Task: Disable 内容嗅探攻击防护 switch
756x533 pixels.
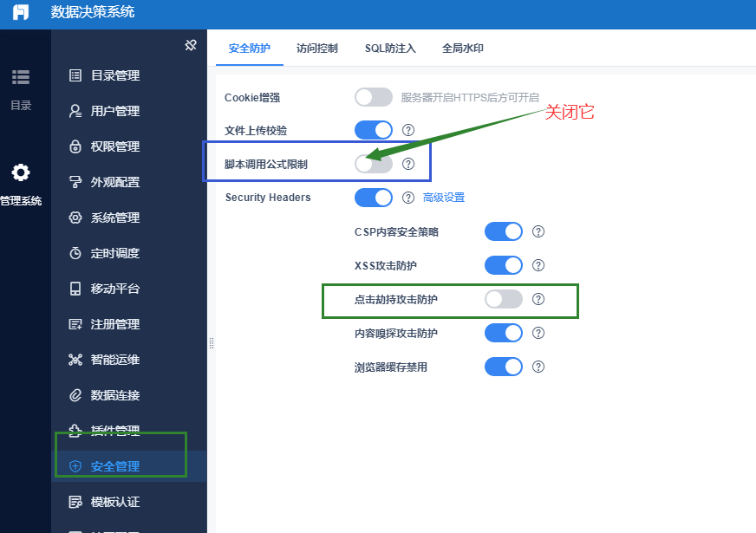Action: 504,333
